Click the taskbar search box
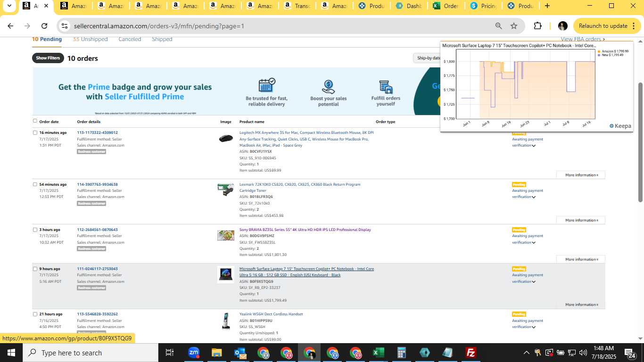This screenshot has width=644, height=362. 91,353
